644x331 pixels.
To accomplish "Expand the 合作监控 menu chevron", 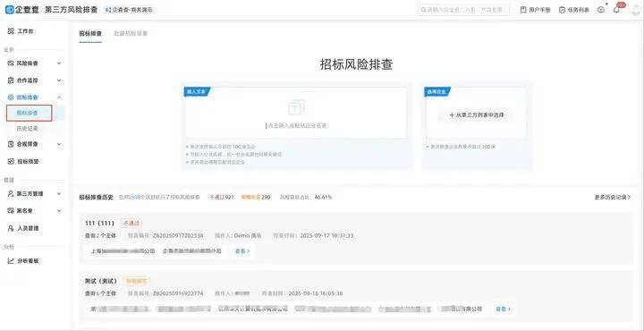I will click(x=59, y=81).
